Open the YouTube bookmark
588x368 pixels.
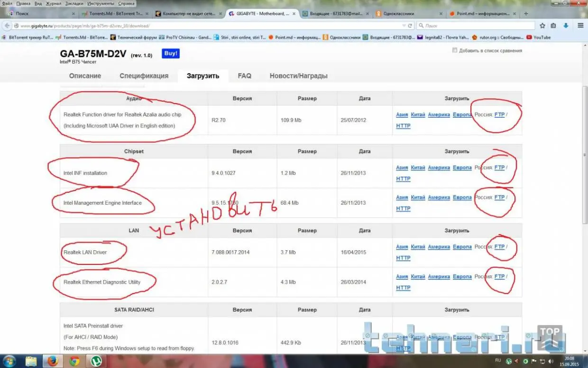click(538, 37)
